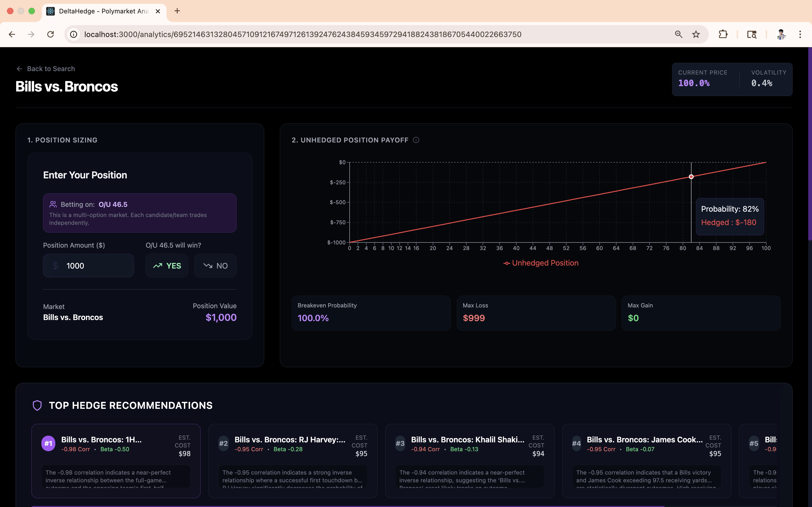The image size is (812, 507).
Task: Select YES for O/U 46.5 will win
Action: (x=167, y=266)
